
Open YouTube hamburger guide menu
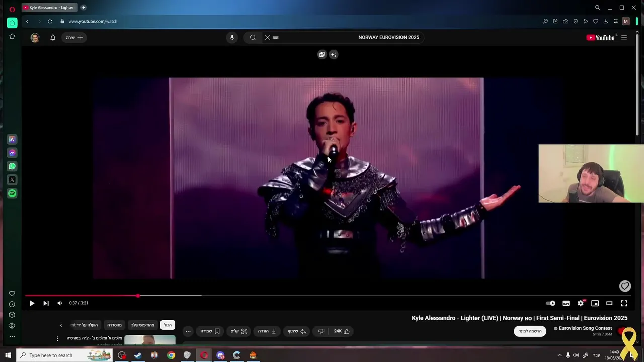624,37
